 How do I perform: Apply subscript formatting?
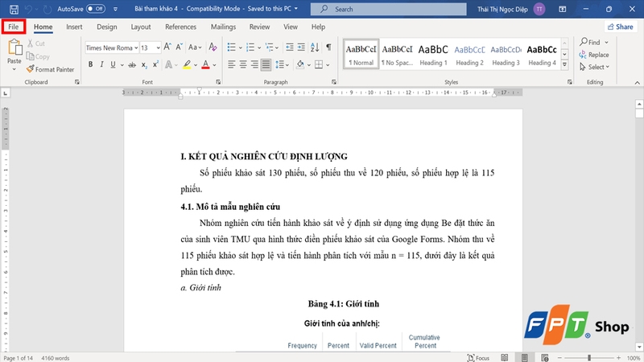tap(144, 65)
